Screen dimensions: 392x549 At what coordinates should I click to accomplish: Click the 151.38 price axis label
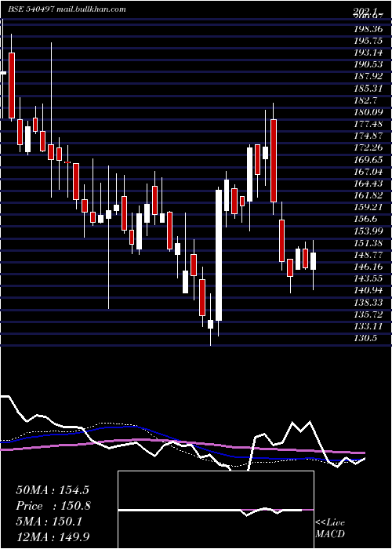pos(368,242)
